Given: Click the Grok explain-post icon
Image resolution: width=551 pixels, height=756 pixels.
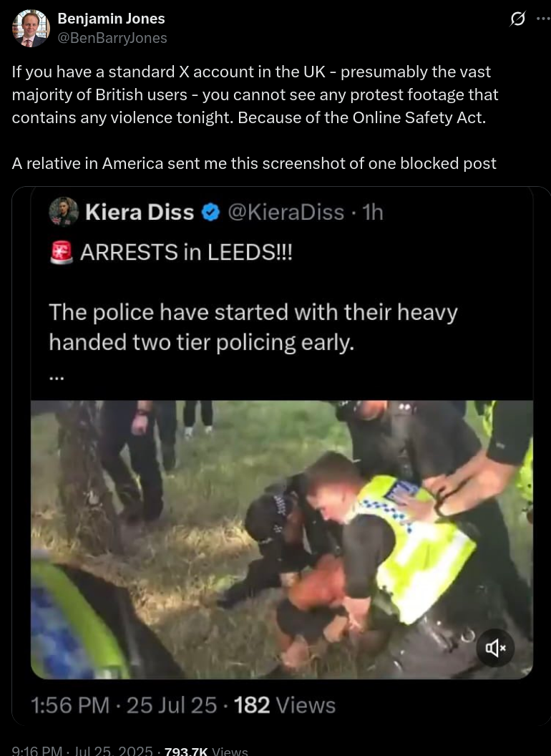Looking at the screenshot, I should (x=517, y=19).
